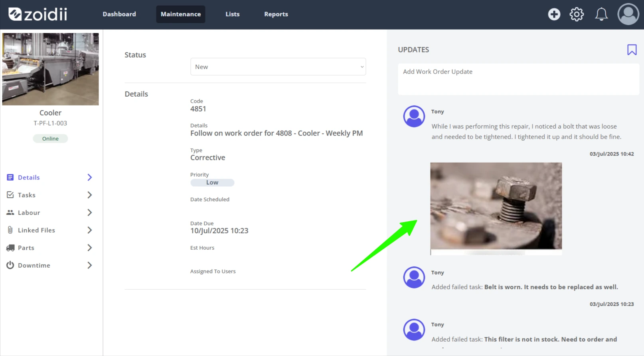This screenshot has height=356, width=644.
Task: Open the Status dropdown showing New
Action: coord(278,67)
